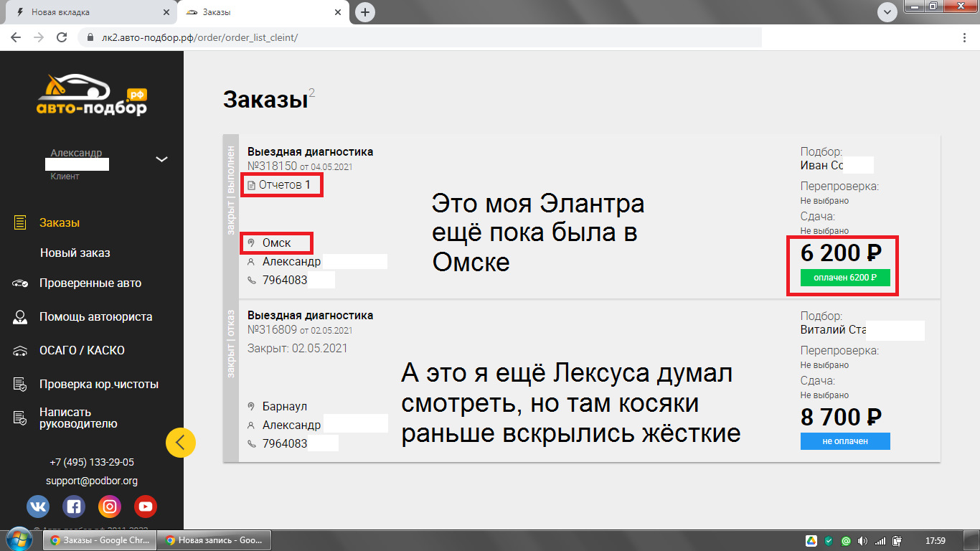
Task: Click the Заказы list icon in sidebar
Action: [x=20, y=222]
